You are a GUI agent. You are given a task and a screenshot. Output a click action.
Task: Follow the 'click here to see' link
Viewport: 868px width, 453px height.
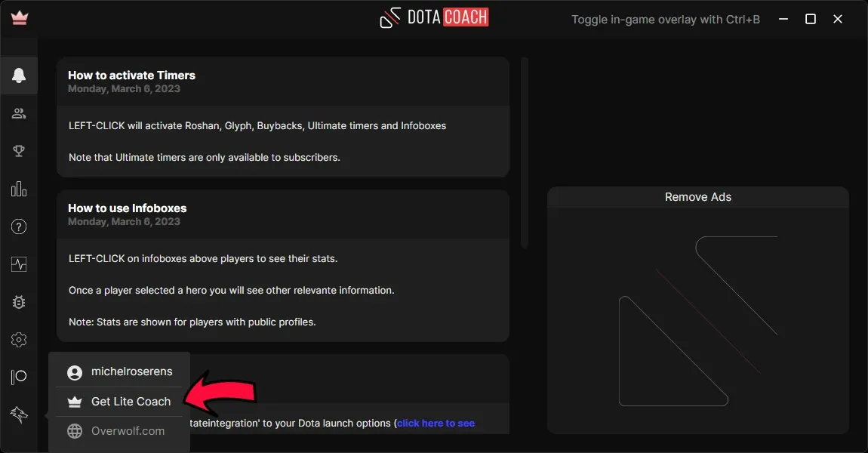(436, 423)
